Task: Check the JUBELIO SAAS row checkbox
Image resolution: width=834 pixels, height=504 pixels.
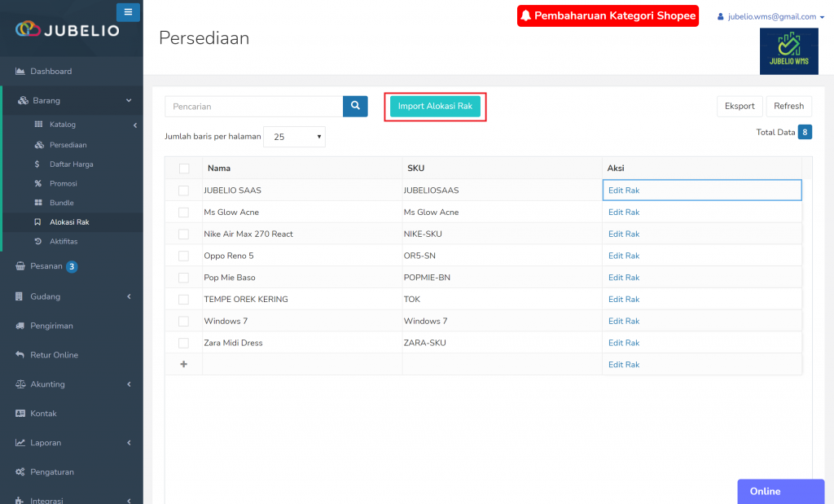Action: click(x=183, y=191)
